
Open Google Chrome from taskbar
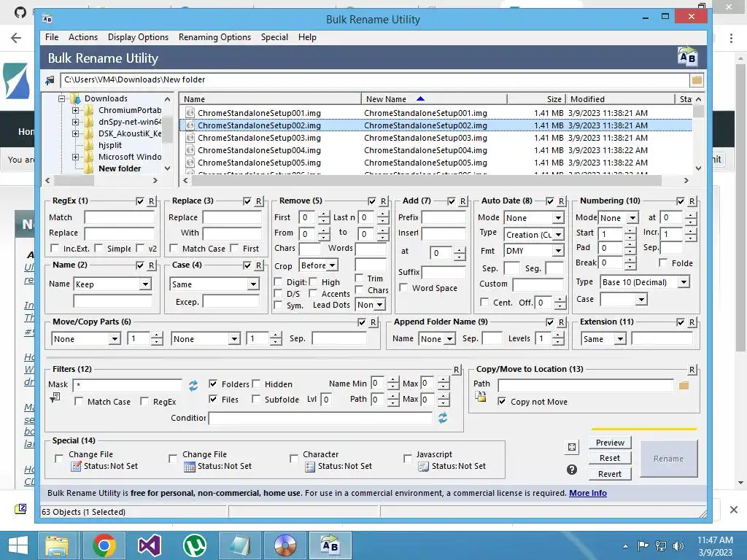click(x=104, y=545)
